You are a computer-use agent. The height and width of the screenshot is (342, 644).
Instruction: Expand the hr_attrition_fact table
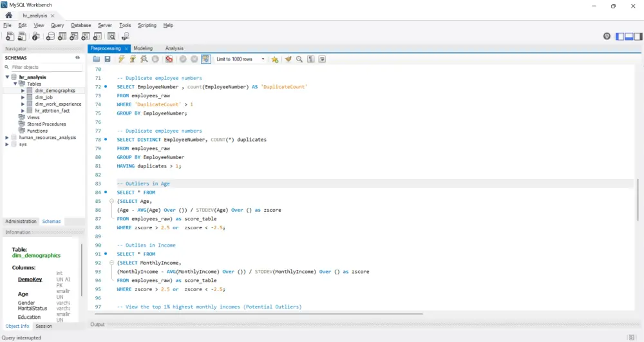(x=23, y=111)
